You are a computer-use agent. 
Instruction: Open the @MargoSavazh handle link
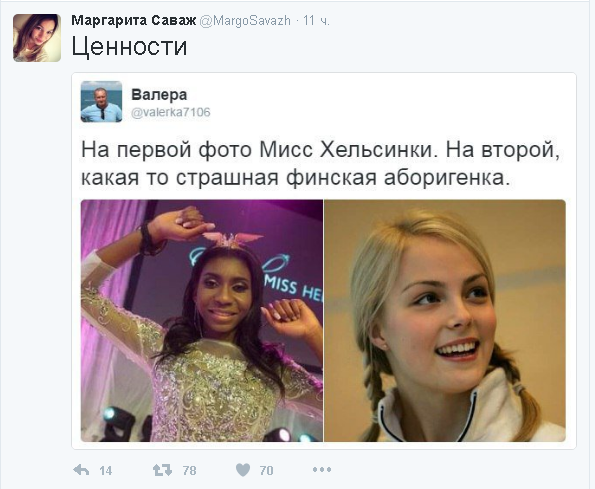[245, 20]
